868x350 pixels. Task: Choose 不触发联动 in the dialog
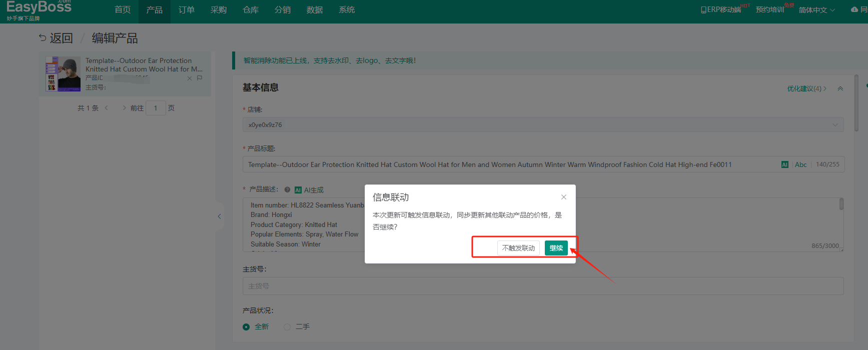click(x=518, y=248)
